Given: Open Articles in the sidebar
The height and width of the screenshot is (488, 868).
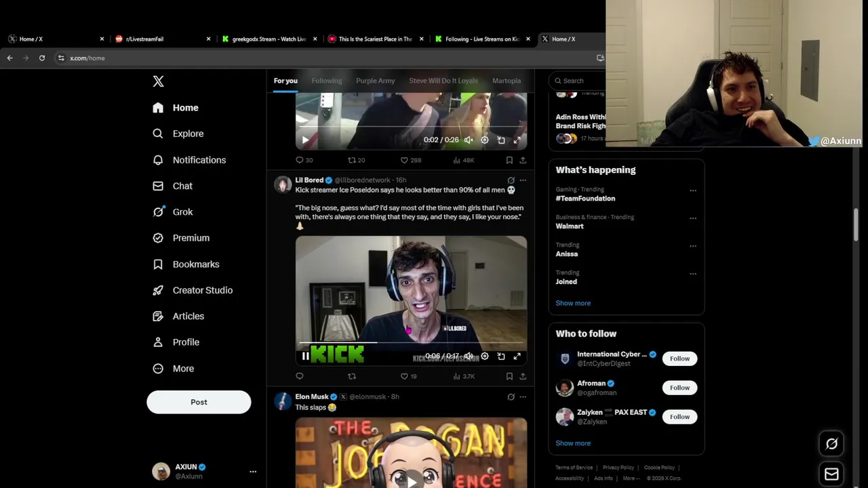Looking at the screenshot, I should [178, 316].
